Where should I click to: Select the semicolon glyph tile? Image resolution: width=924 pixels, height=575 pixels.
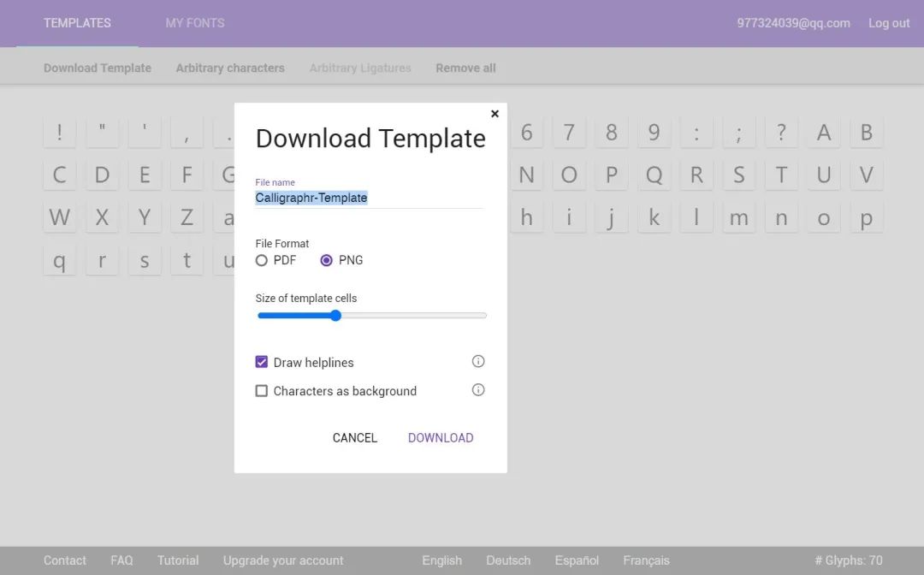(739, 132)
